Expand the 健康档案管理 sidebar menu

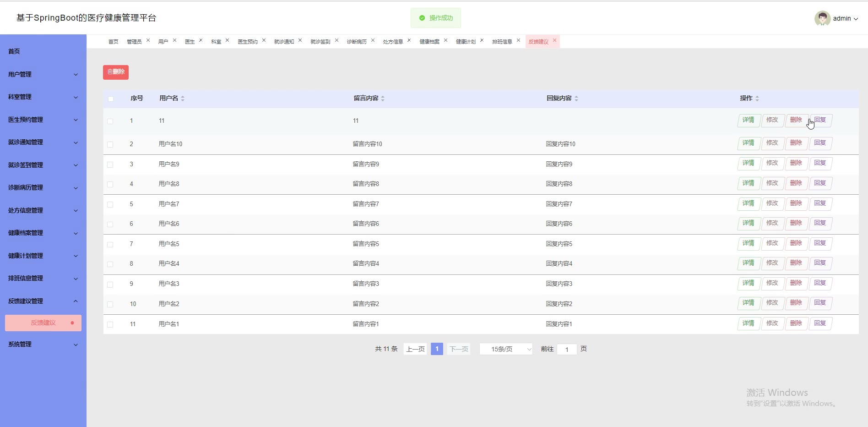coord(43,233)
